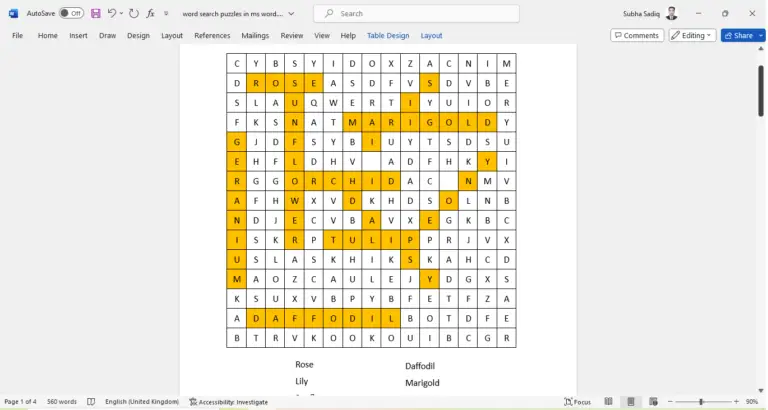Open the Undo history dropdown arrow
The height and width of the screenshot is (410, 768).
(x=121, y=13)
